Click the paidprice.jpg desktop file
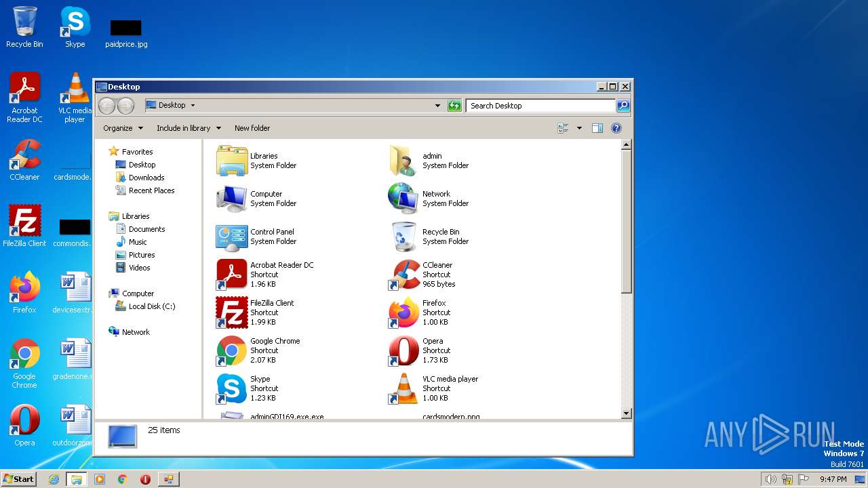Viewport: 868px width, 488px height. click(126, 33)
